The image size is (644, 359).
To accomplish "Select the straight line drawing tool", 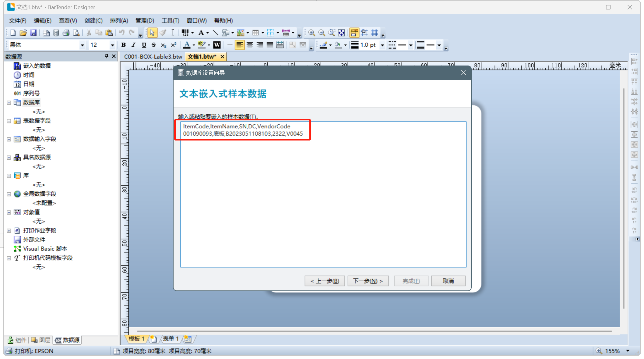I will (215, 33).
